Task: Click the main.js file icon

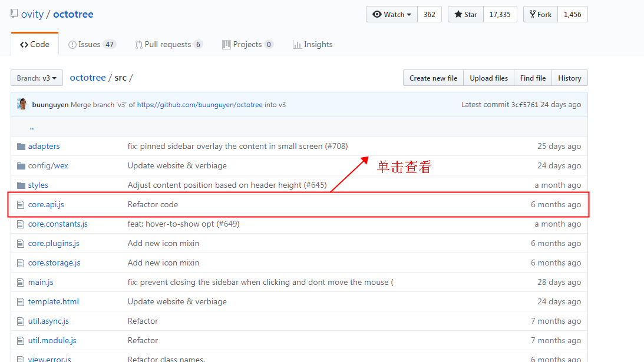Action: point(21,283)
